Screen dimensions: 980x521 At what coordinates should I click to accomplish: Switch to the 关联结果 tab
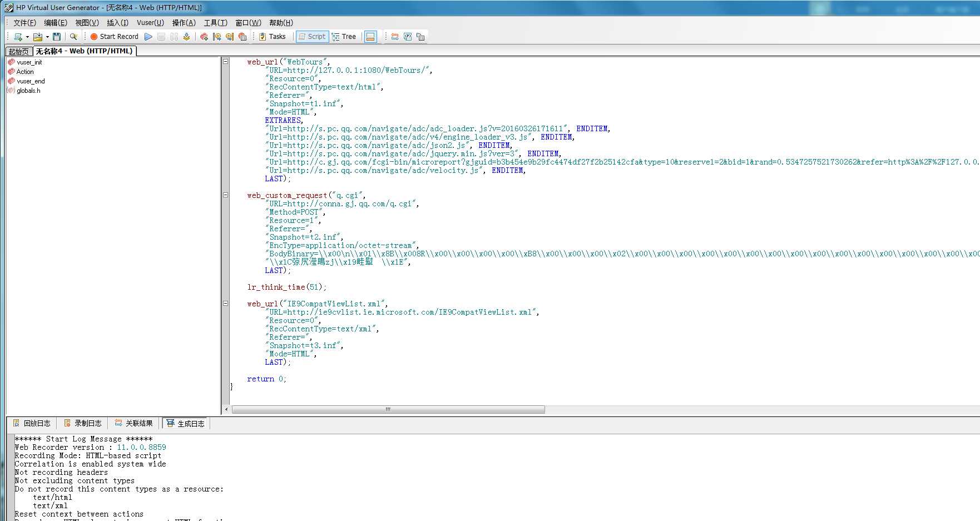pos(134,424)
